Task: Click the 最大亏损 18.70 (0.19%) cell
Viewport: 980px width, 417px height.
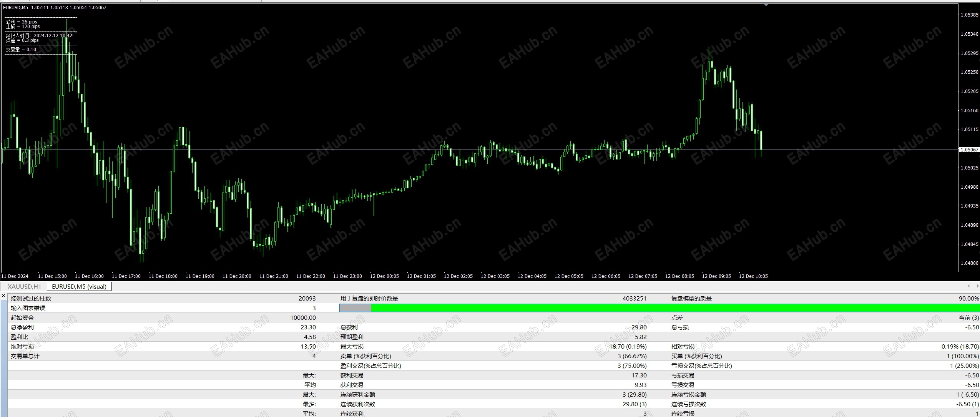Action: pos(628,346)
